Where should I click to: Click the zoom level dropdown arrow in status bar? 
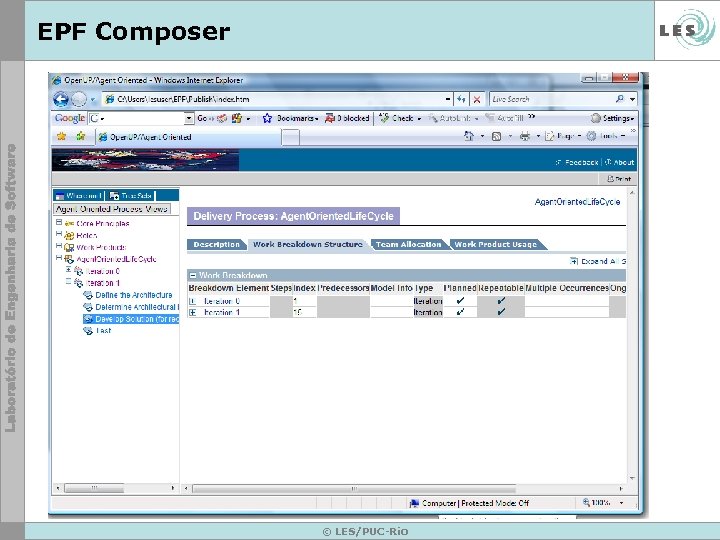622,503
